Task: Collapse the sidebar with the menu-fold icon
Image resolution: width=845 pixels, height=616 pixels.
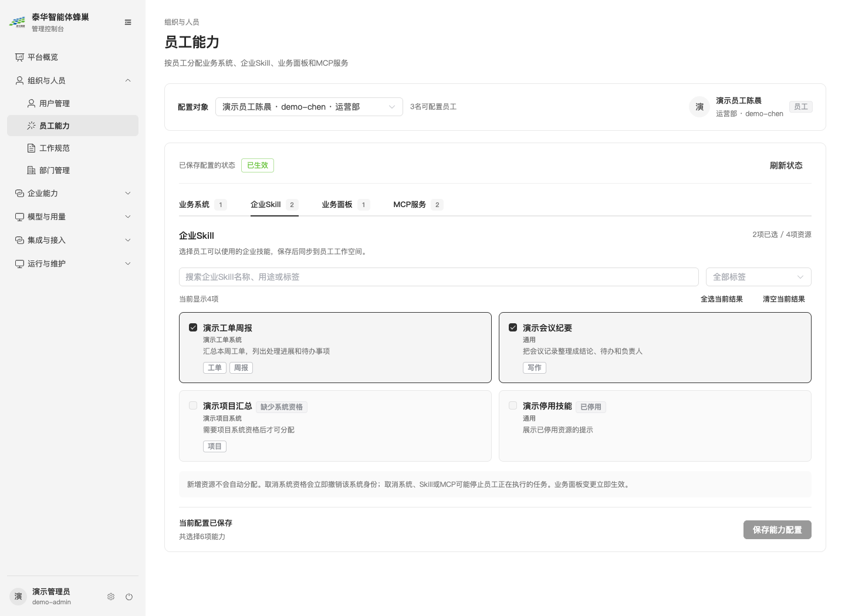Action: point(128,22)
